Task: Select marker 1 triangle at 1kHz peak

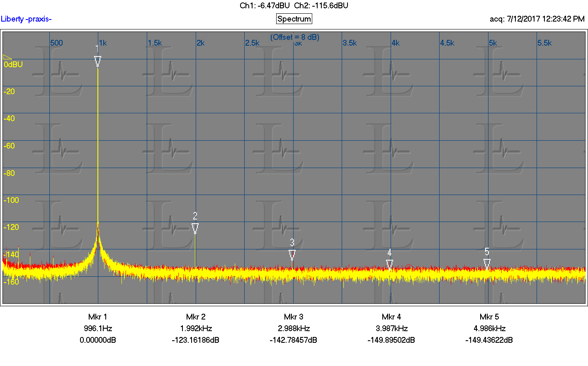Action: tap(97, 62)
